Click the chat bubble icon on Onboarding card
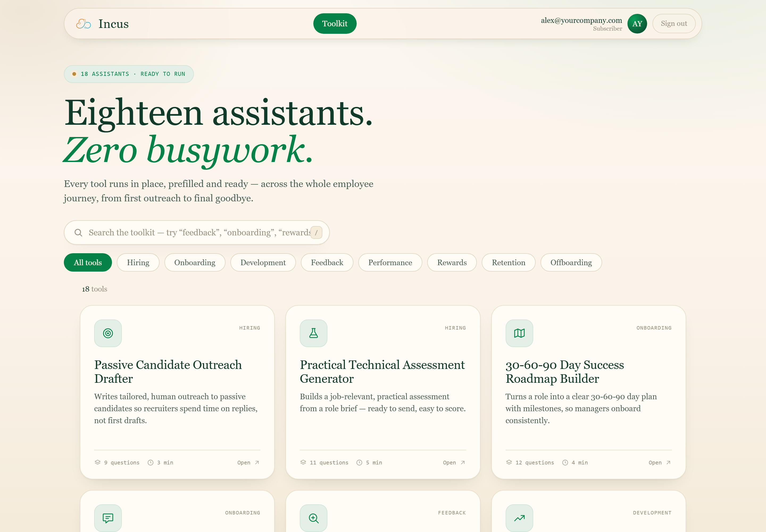766x532 pixels. [x=108, y=518]
